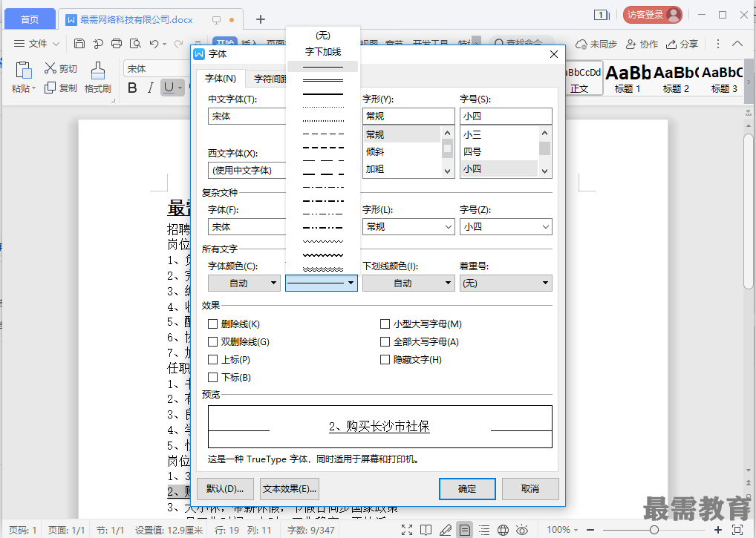
Task: Switch to reading mode book icon
Action: [426, 530]
